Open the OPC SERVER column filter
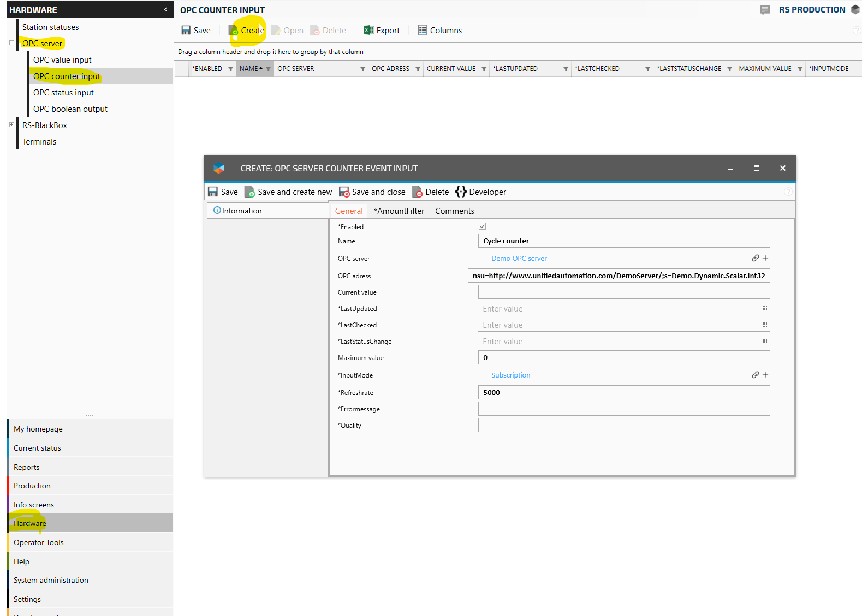The height and width of the screenshot is (616, 862). coord(362,69)
